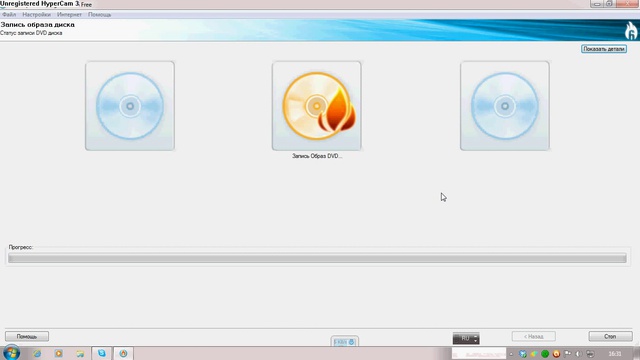Open the Интернет menu
The height and width of the screenshot is (360, 640).
point(69,15)
